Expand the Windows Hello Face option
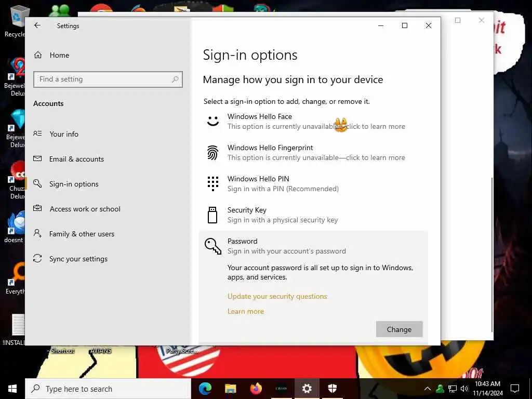The height and width of the screenshot is (399, 532). pos(313,122)
